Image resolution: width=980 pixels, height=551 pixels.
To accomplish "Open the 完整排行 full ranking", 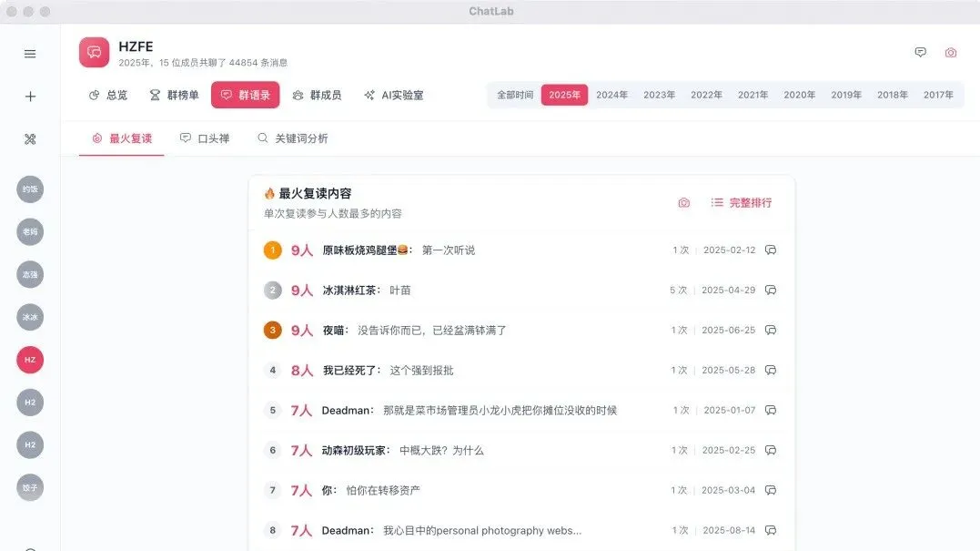I will point(742,202).
